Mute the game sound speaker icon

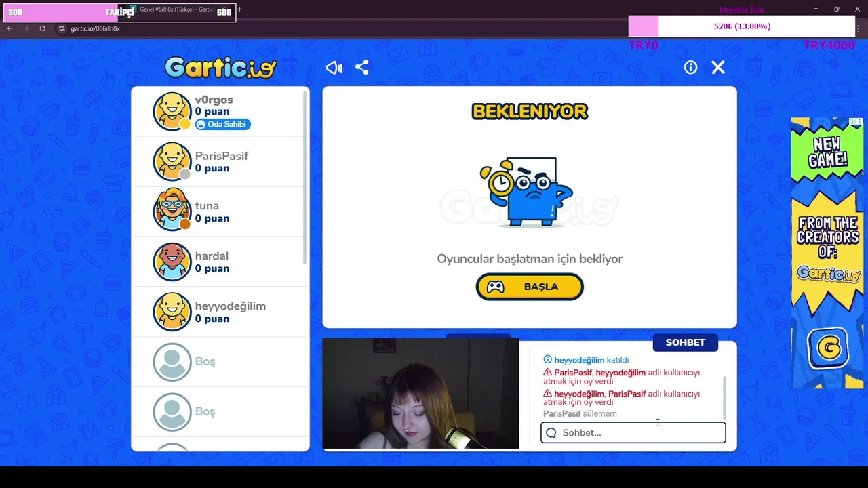pos(334,68)
